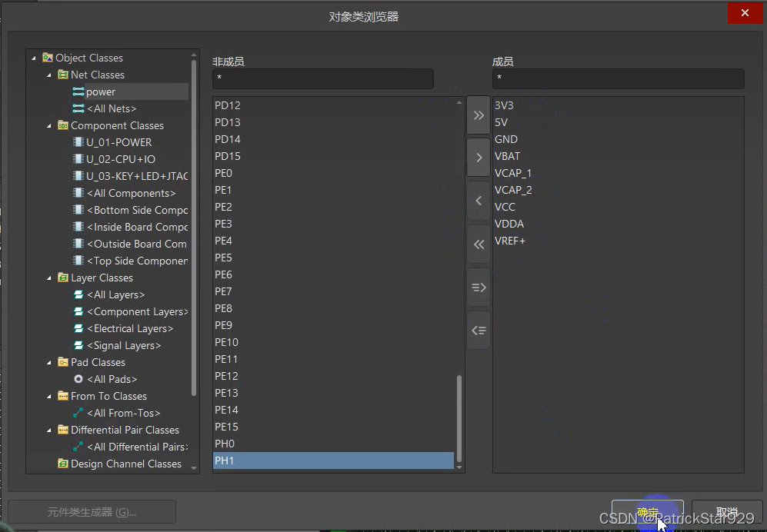767x532 pixels.
Task: Click the add-class-members arrow with lines button
Action: click(x=479, y=287)
